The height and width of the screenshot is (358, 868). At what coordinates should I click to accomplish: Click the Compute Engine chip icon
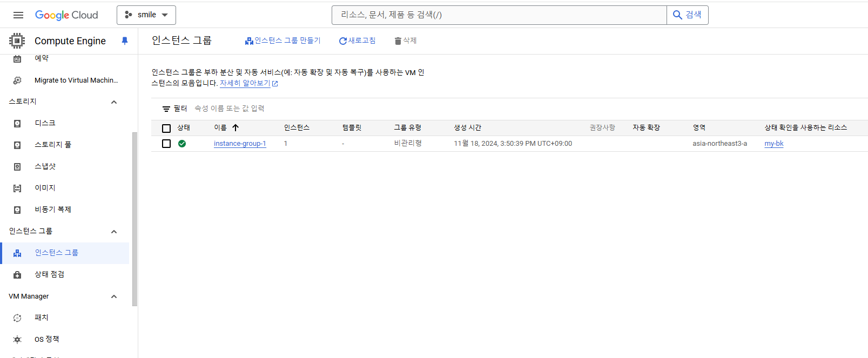[x=17, y=41]
